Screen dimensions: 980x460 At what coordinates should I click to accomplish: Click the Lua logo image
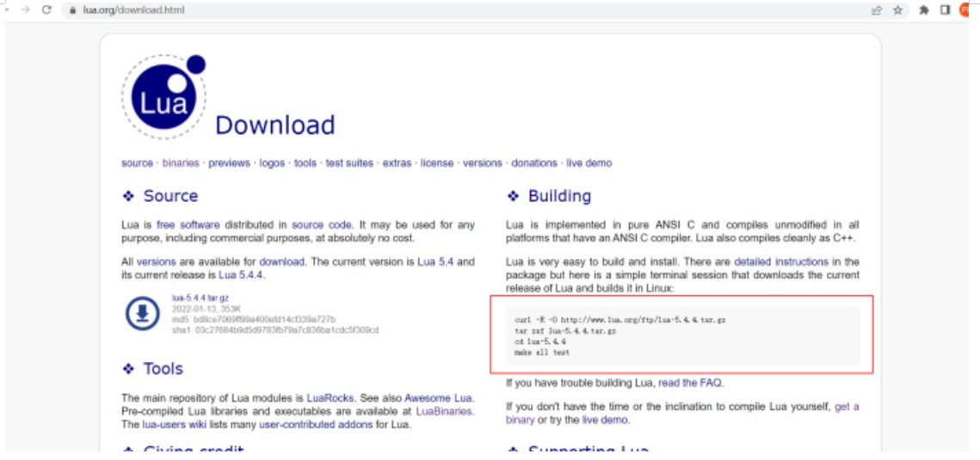163,97
